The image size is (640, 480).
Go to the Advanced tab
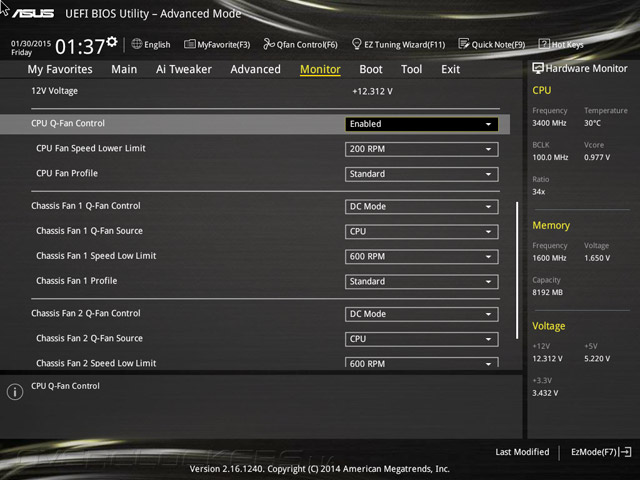[x=256, y=69]
